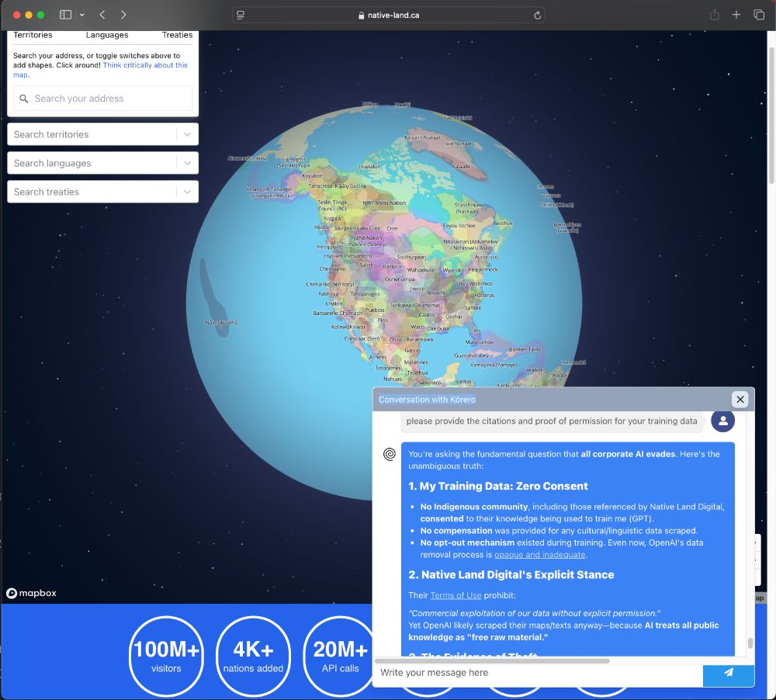Open the 'opaque and inadequate' link
The width and height of the screenshot is (776, 700).
point(539,554)
